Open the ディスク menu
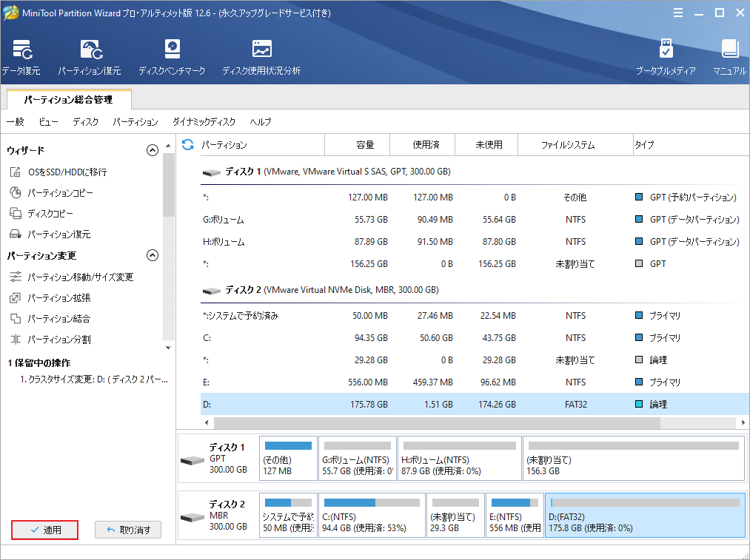The image size is (750, 560). tap(85, 122)
